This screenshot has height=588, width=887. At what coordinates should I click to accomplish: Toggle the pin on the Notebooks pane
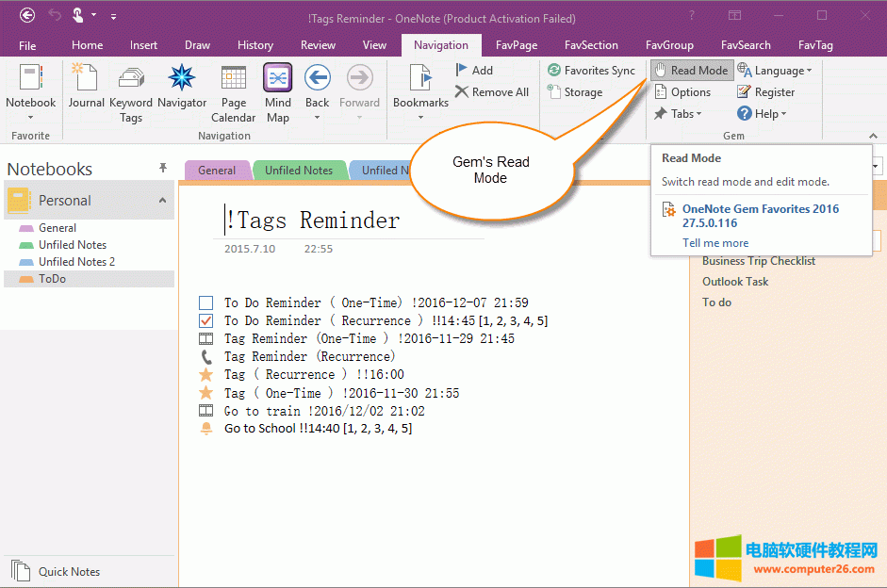point(163,168)
